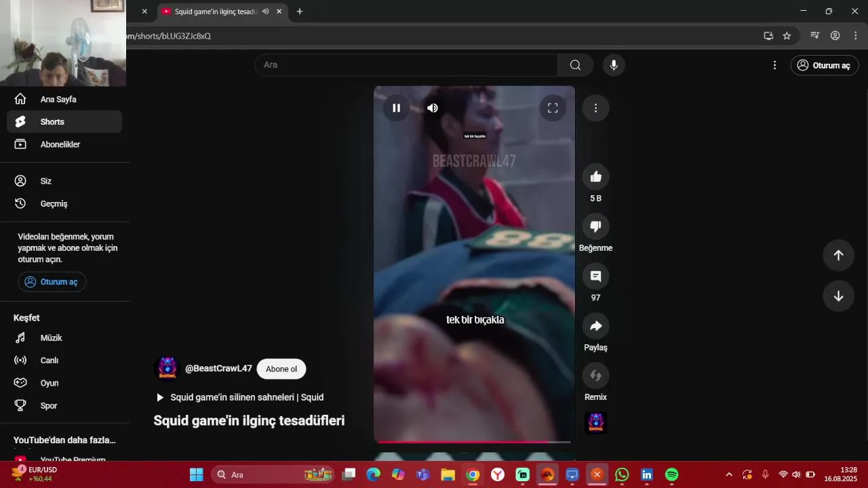
Task: Click BeastCrawL47 channel avatar
Action: tap(167, 369)
